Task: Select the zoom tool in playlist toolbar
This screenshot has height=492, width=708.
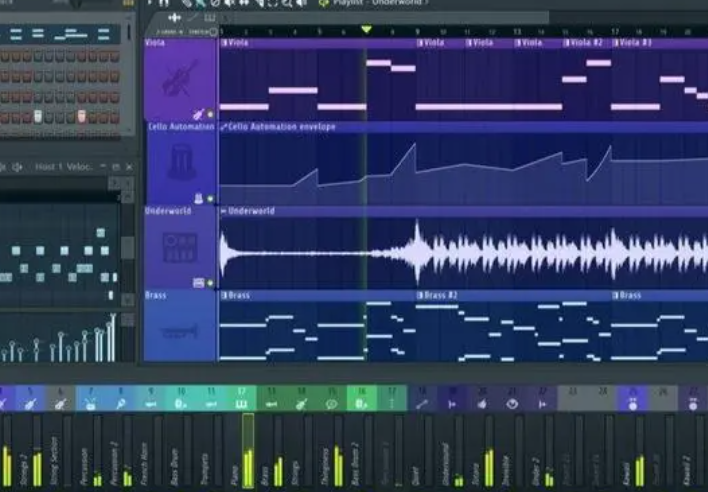Action: coord(287,3)
